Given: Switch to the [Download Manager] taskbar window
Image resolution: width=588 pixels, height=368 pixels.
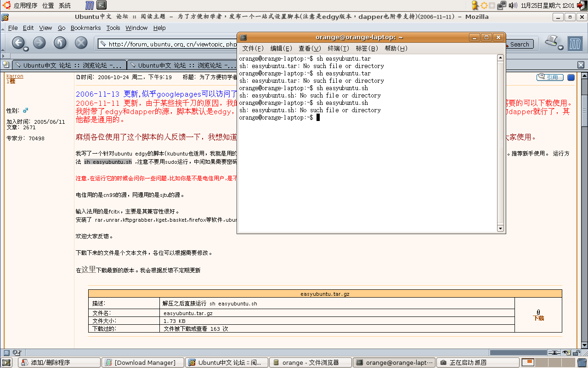Looking at the screenshot, I should 143,362.
